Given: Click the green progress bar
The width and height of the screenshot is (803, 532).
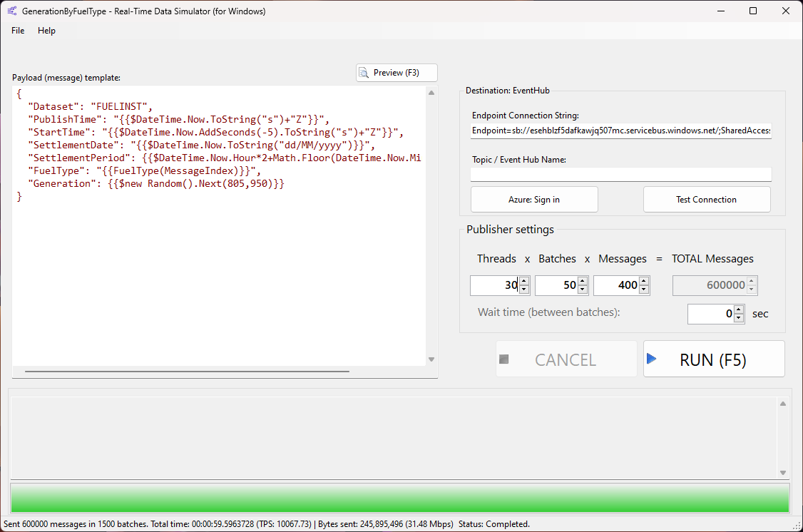Looking at the screenshot, I should [400, 497].
